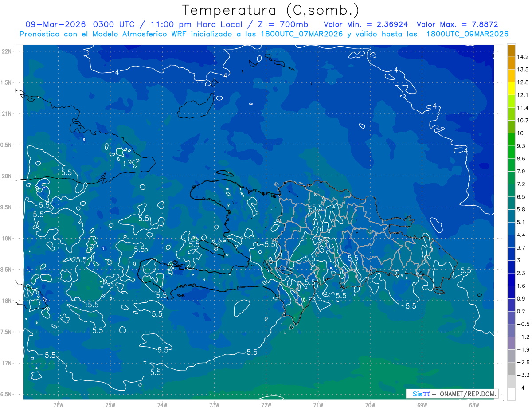
Task: Click the -4 value on the color bar
Action: click(x=521, y=388)
